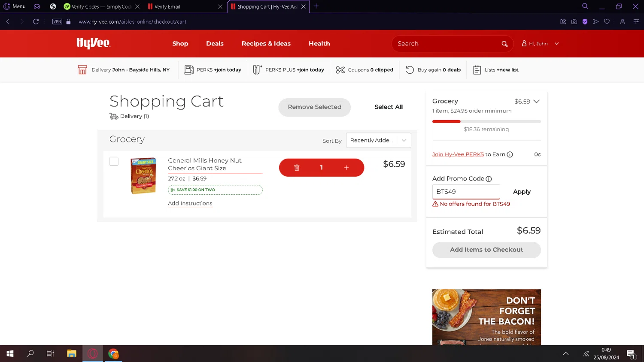Check the Cheerios item checkbox
Viewport: 644px width, 362px height.
click(114, 161)
